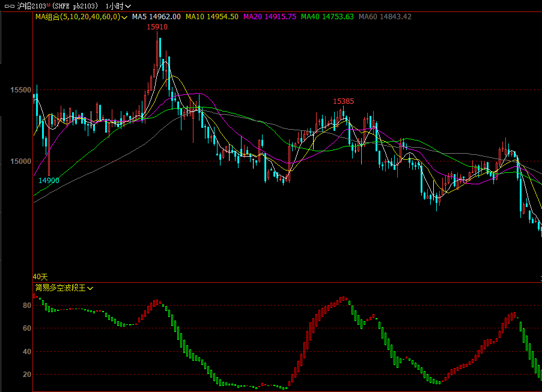This screenshot has height=392, width=542.
Task: Click the (SHFE pb2103) contract code
Action: (75, 6)
